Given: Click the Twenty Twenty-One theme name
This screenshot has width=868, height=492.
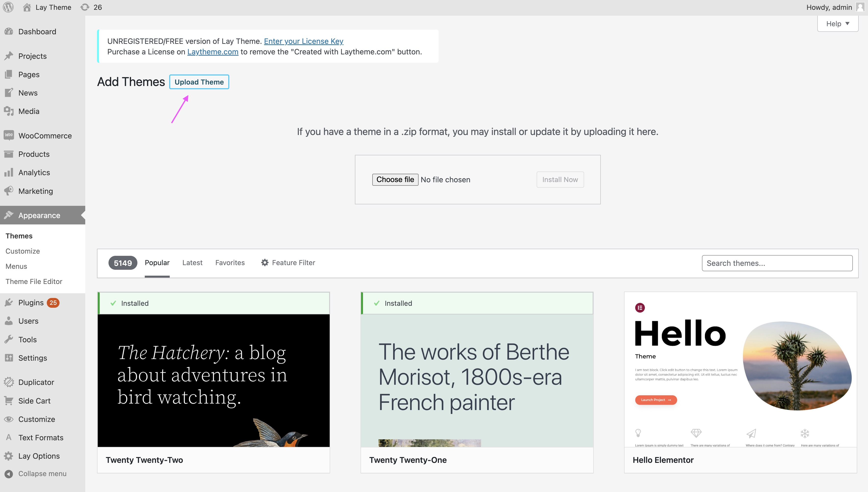Looking at the screenshot, I should pyautogui.click(x=408, y=460).
